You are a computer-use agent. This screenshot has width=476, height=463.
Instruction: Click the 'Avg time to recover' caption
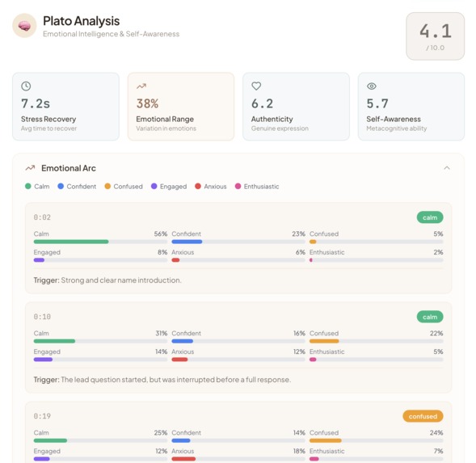pyautogui.click(x=48, y=128)
